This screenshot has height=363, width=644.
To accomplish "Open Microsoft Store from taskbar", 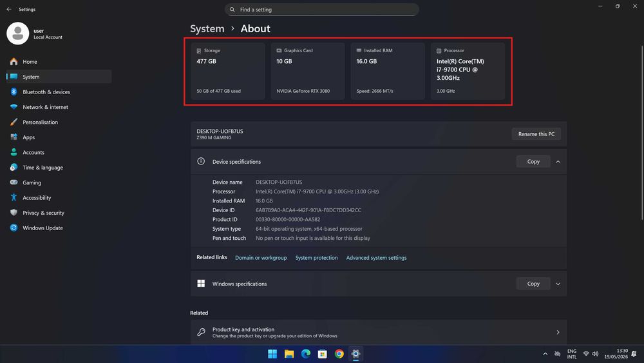I will coord(323,354).
